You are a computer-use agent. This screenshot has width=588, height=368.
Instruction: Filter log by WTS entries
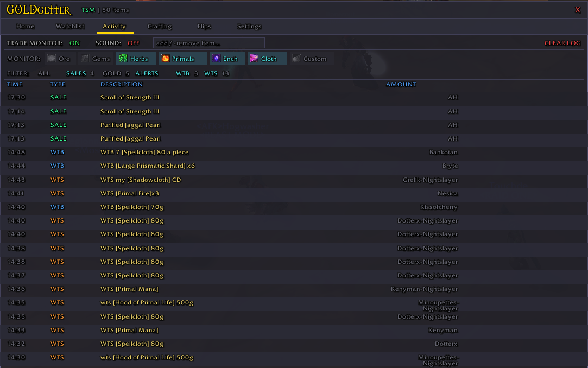211,73
